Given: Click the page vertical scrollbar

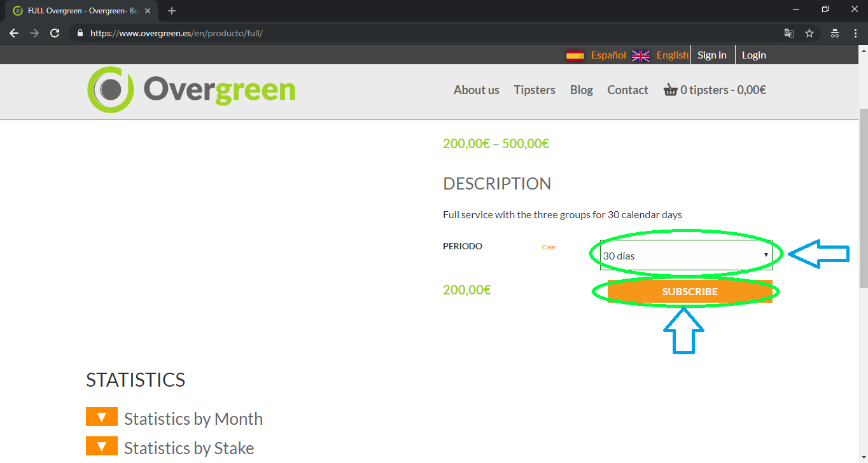Looking at the screenshot, I should tap(863, 197).
